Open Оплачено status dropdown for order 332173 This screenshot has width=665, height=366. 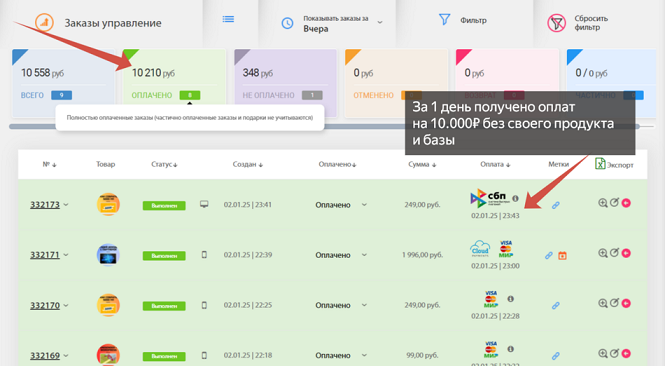(x=364, y=205)
